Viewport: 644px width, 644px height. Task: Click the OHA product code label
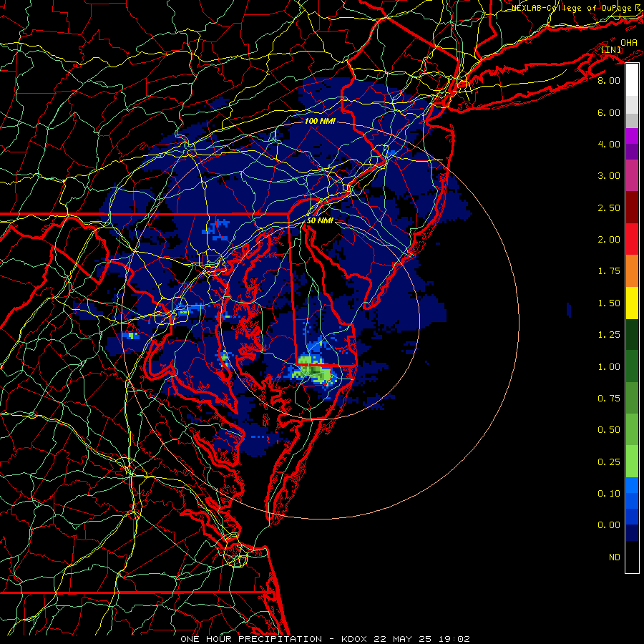(629, 43)
